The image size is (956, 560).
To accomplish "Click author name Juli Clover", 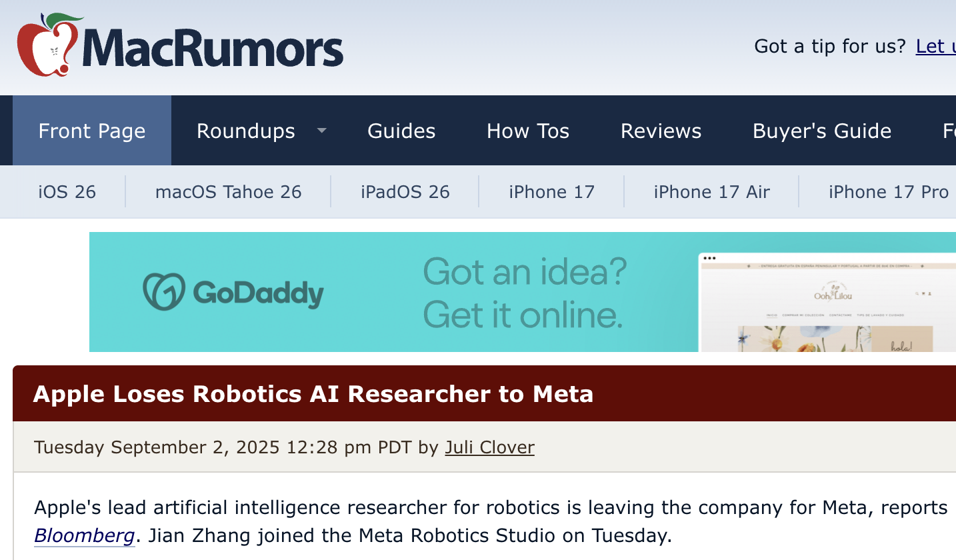I will click(489, 447).
